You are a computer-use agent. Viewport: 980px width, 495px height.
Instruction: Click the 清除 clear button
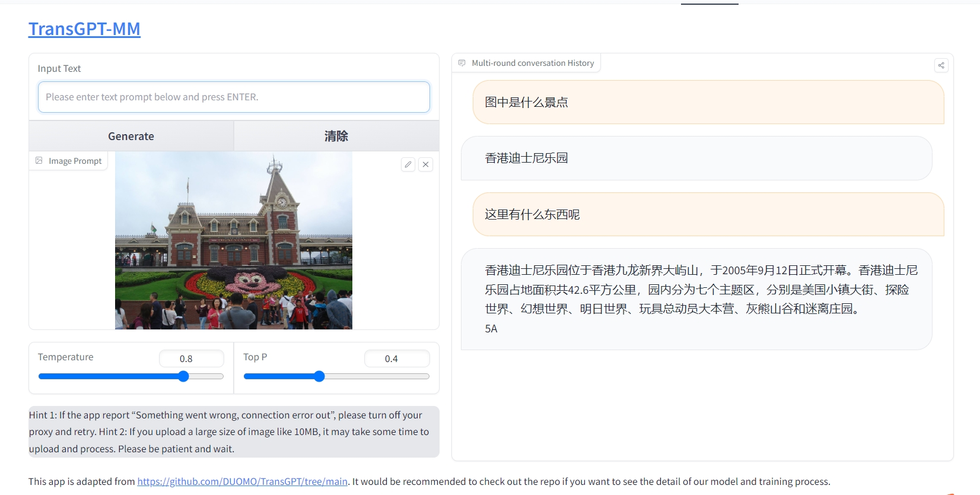pos(336,136)
